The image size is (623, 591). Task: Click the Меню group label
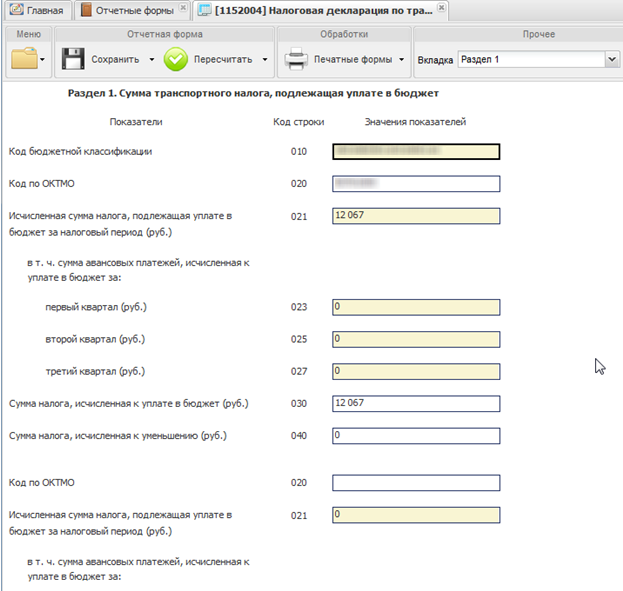[x=29, y=34]
